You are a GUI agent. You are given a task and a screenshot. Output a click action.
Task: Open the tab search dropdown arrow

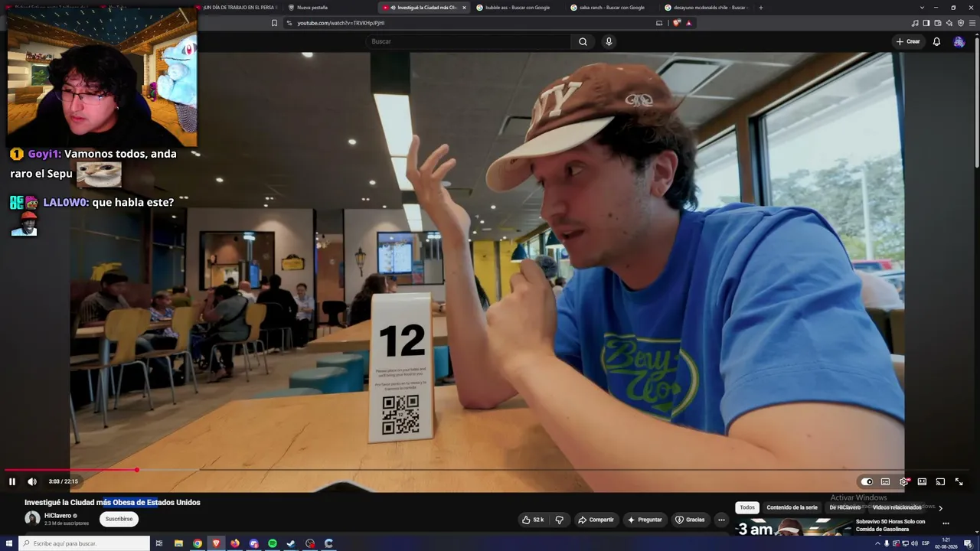(922, 8)
